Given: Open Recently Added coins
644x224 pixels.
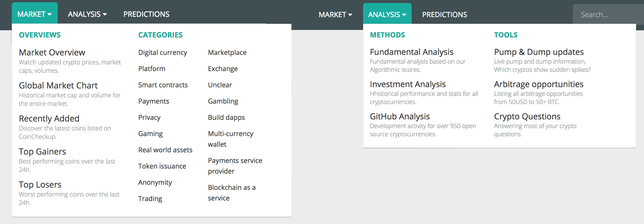Looking at the screenshot, I should (x=49, y=118).
